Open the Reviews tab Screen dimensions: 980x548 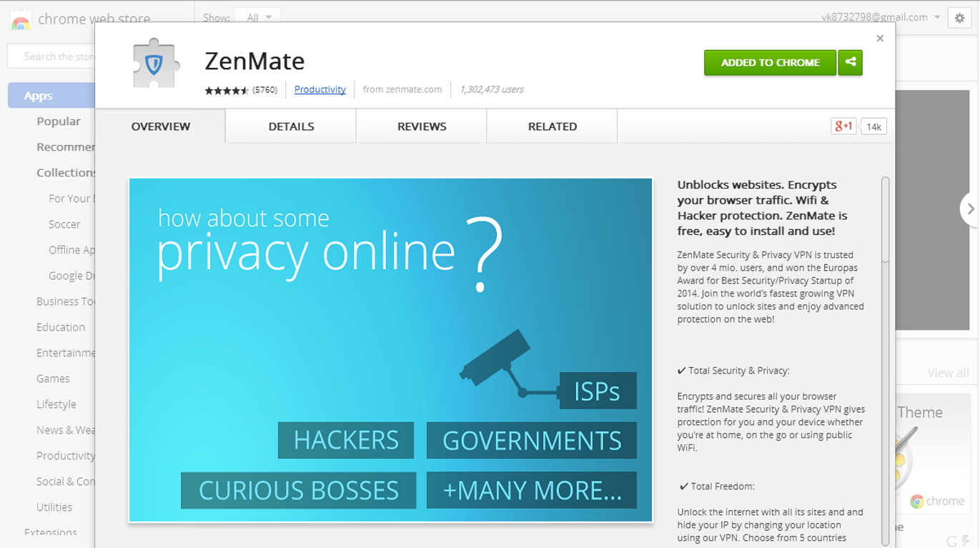point(422,126)
